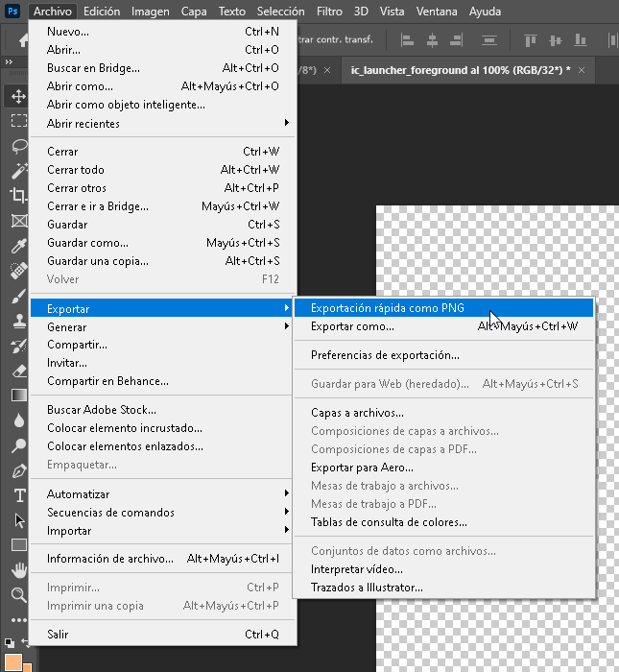Click the foreground color swatch
Image resolution: width=619 pixels, height=672 pixels.
coord(12,662)
